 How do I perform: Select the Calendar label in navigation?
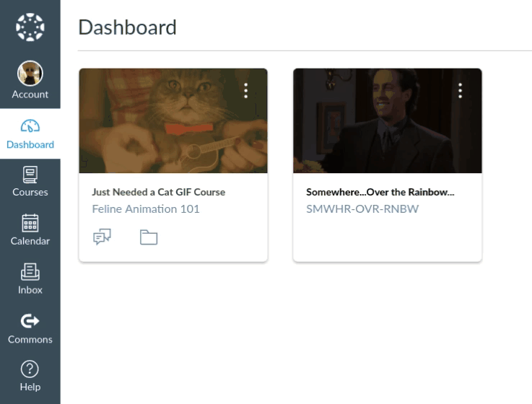[x=30, y=241]
